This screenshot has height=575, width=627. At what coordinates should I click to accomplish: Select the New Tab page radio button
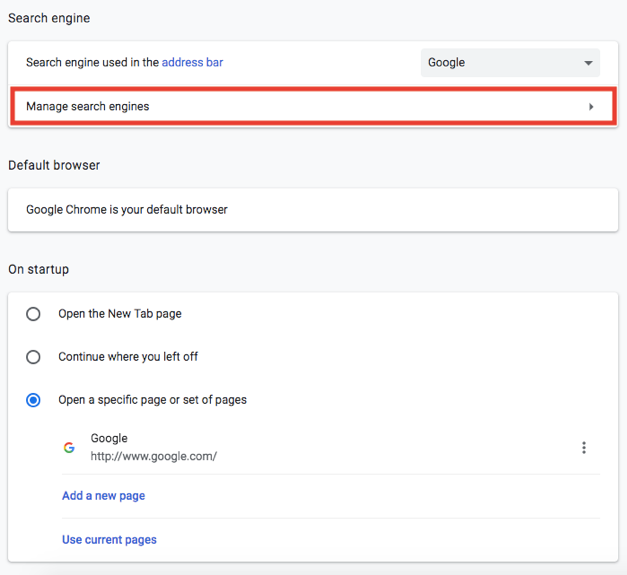click(34, 314)
